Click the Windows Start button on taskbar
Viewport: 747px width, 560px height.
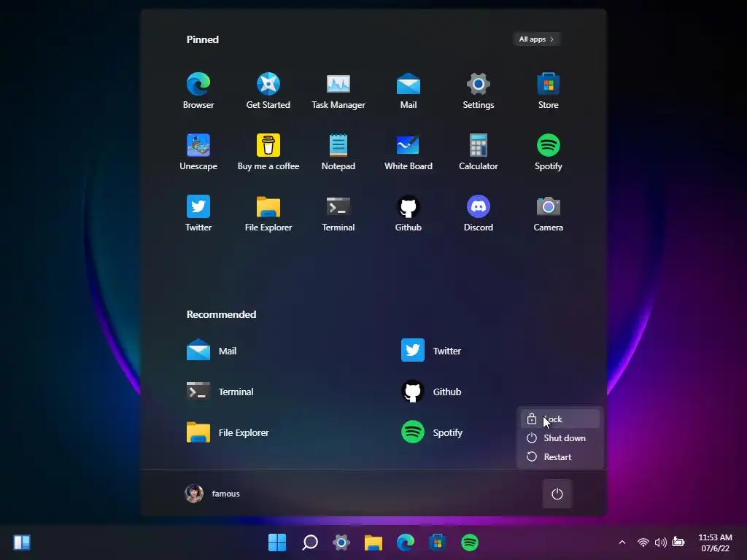[277, 542]
